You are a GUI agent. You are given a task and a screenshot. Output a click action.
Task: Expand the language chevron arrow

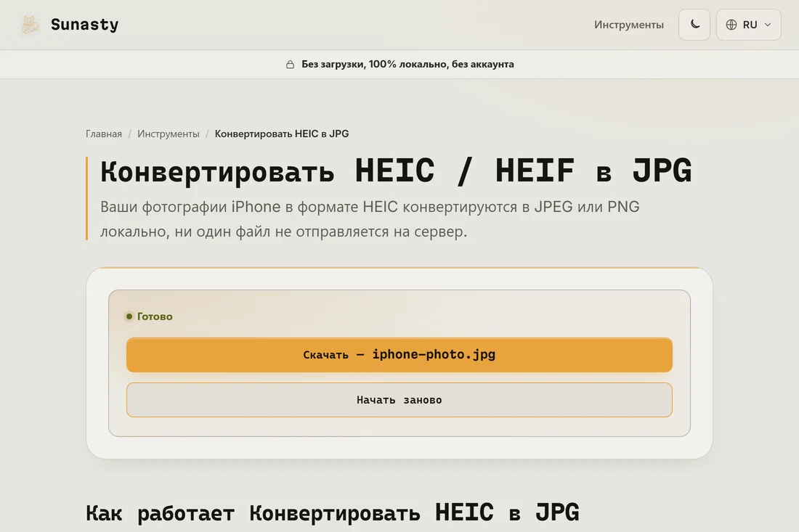[x=768, y=25]
